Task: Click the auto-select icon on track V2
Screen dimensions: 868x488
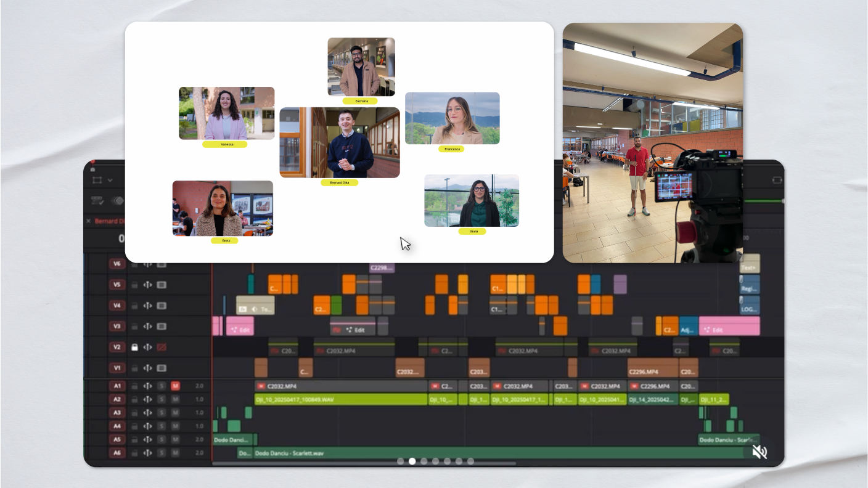Action: coord(148,348)
